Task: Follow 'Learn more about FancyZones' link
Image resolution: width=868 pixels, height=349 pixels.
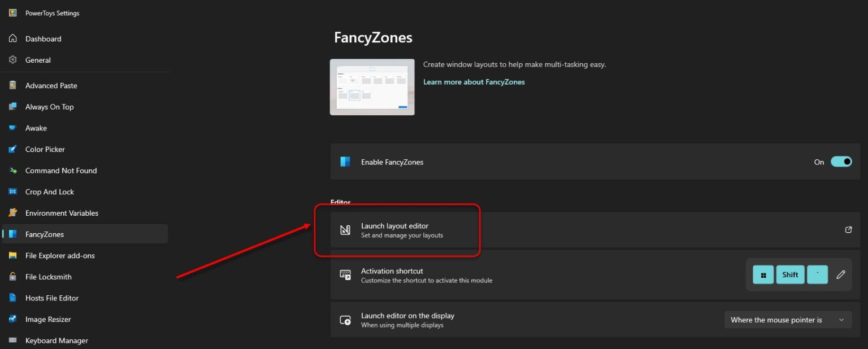Action: [474, 82]
